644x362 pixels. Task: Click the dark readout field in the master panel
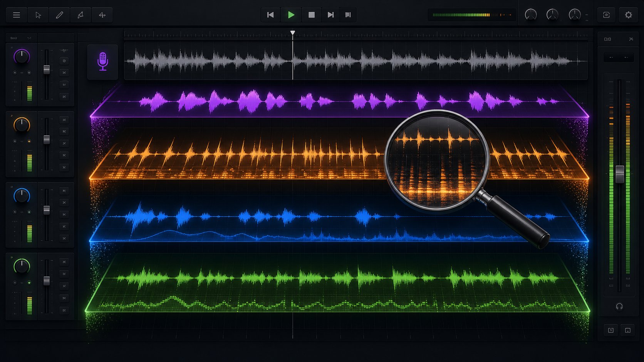(x=619, y=57)
